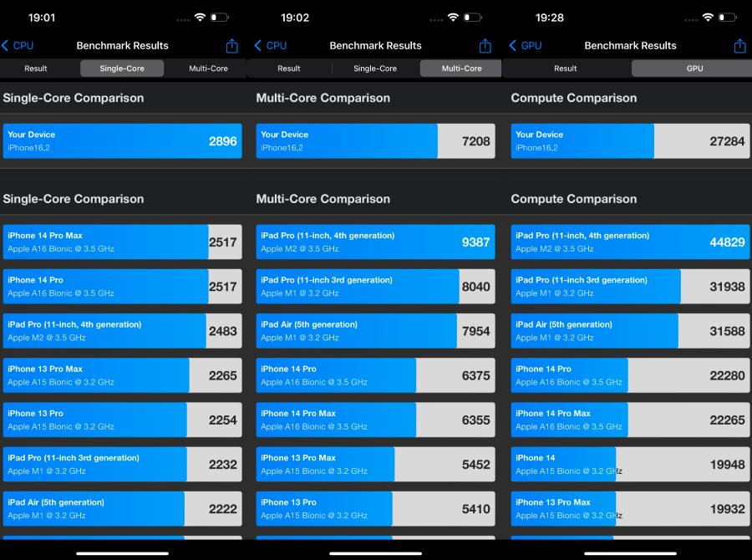
Task: Go back to CPU on the 19:01 screen
Action: click(x=18, y=46)
